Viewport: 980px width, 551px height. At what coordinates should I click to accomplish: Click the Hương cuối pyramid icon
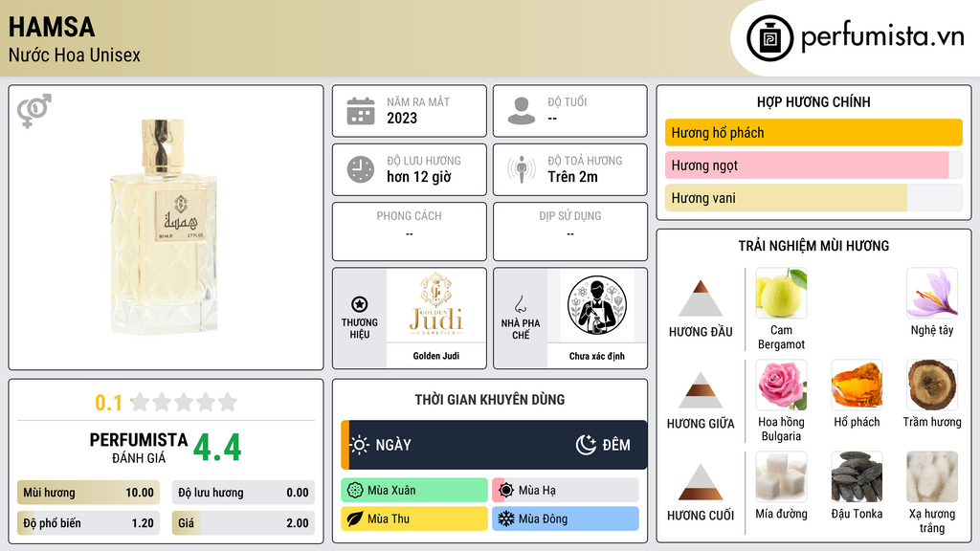701,482
